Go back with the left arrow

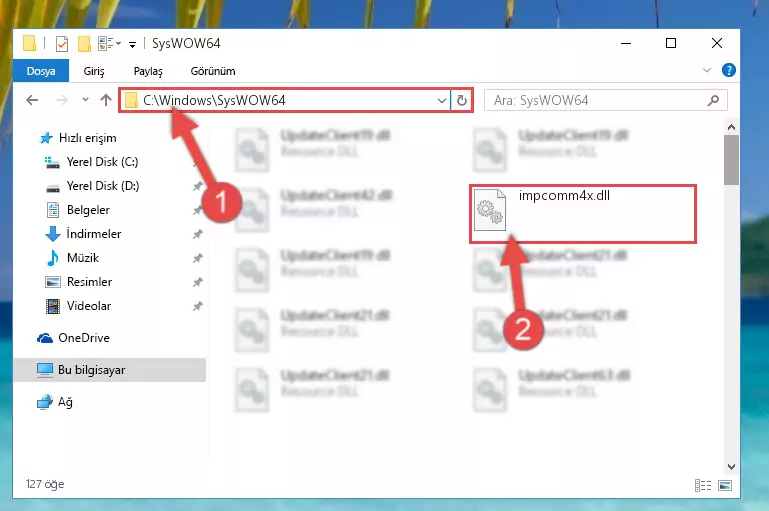click(x=32, y=100)
